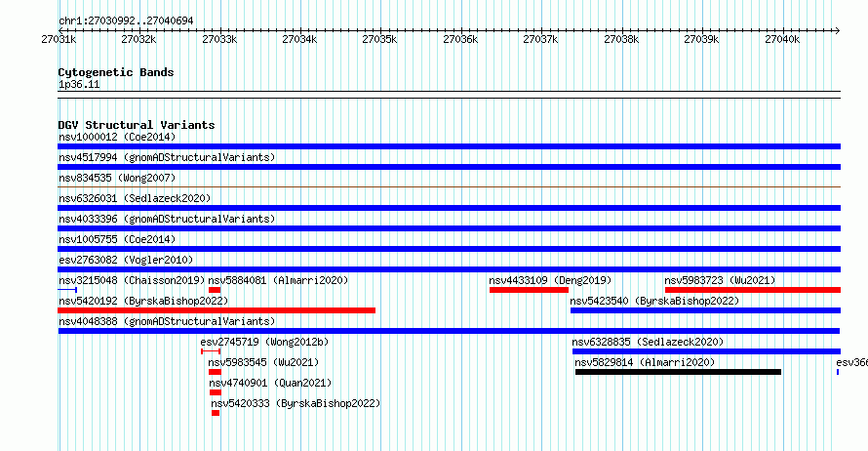Select the nsv1005755 (Coe2014) variant bar
This screenshot has width=868, height=451.
click(449, 249)
